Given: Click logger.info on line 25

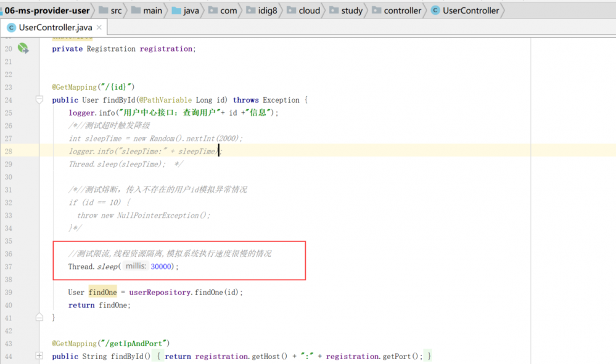Looking at the screenshot, I should [91, 113].
